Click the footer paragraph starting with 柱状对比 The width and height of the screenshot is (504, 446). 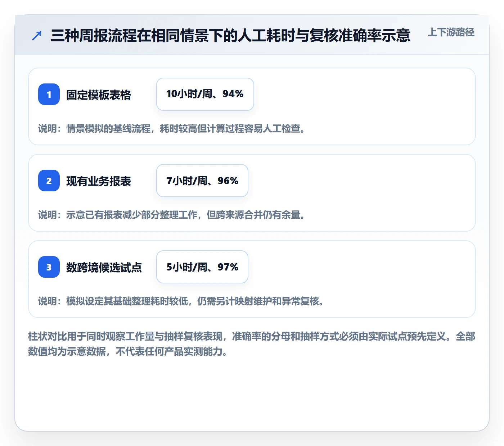[252, 344]
